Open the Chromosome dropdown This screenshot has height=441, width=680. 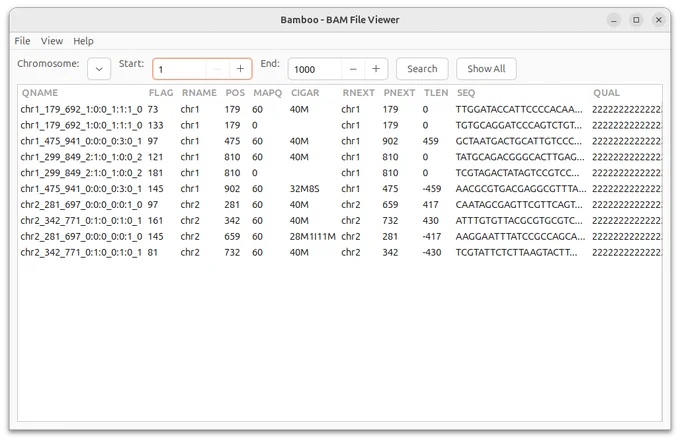[x=99, y=69]
